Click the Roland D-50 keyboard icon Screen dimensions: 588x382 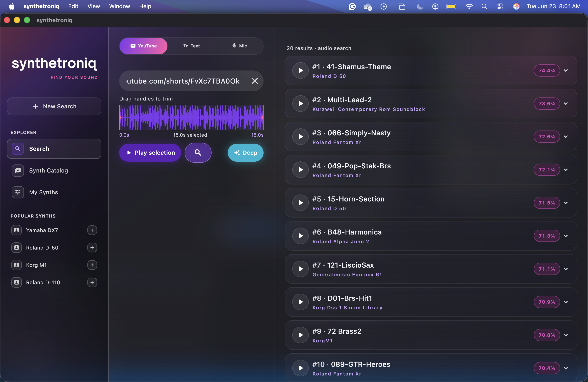click(17, 248)
